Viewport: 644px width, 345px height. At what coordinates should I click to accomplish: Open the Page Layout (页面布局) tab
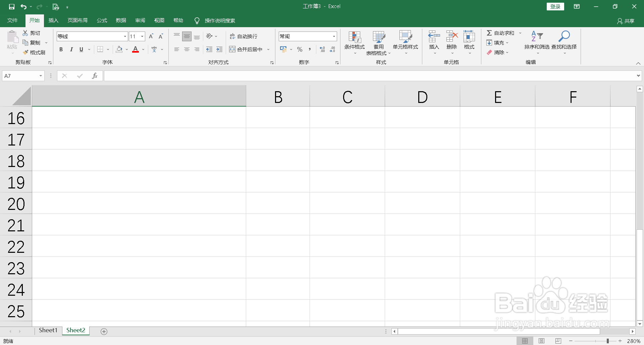pos(77,20)
